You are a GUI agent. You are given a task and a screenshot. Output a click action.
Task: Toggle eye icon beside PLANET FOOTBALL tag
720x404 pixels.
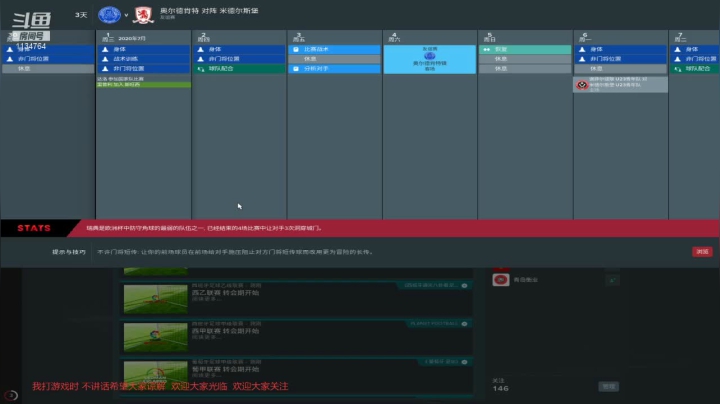point(464,324)
